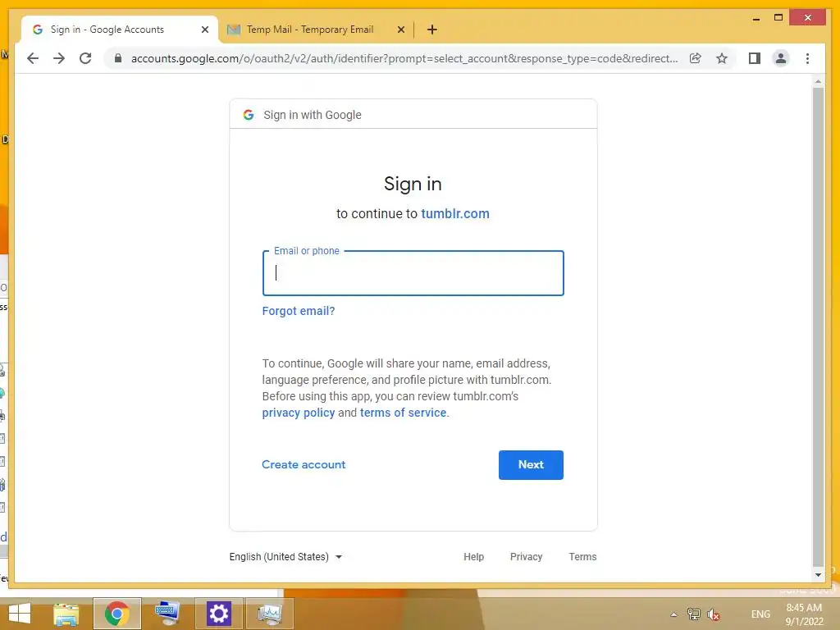
Task: View site info via the lock icon
Action: coord(118,58)
